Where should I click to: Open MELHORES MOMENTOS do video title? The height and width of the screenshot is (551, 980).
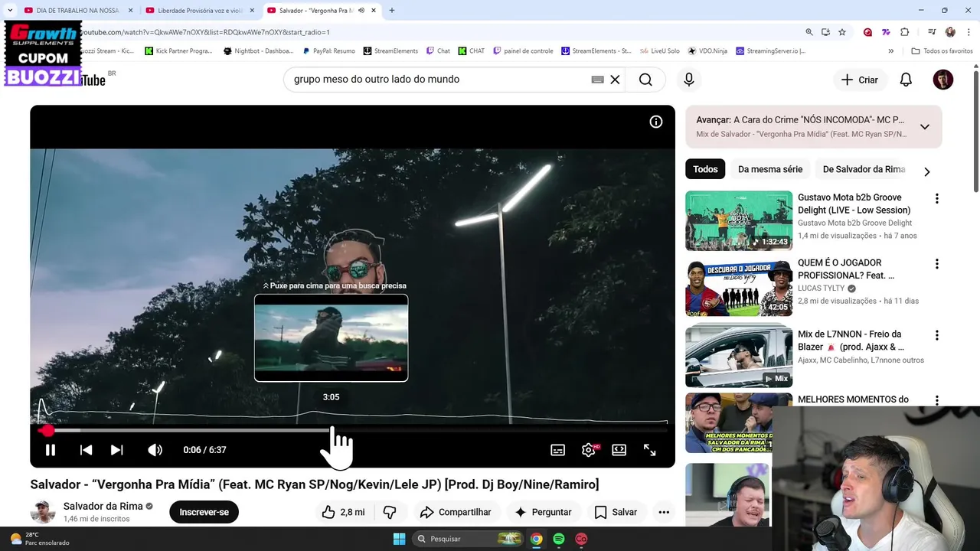853,399
